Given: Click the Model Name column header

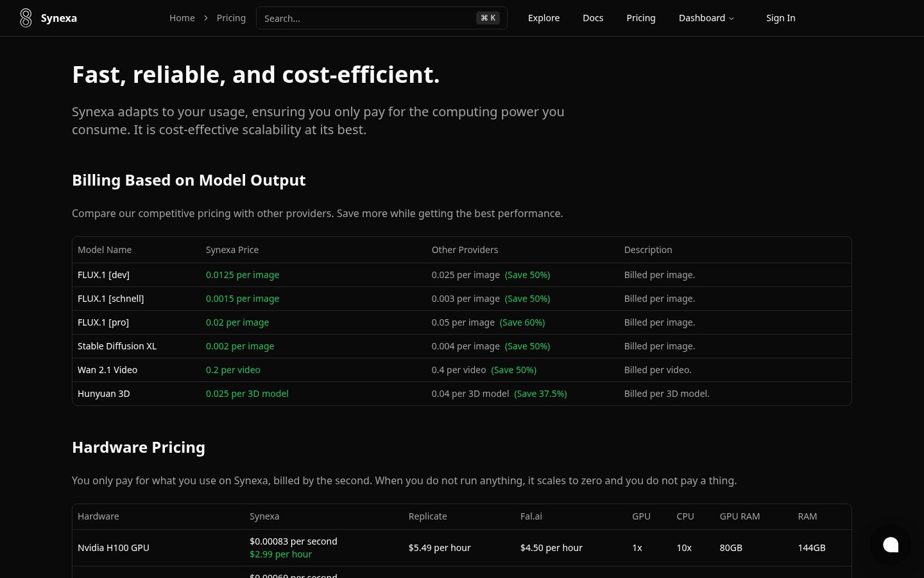Looking at the screenshot, I should pyautogui.click(x=105, y=250).
